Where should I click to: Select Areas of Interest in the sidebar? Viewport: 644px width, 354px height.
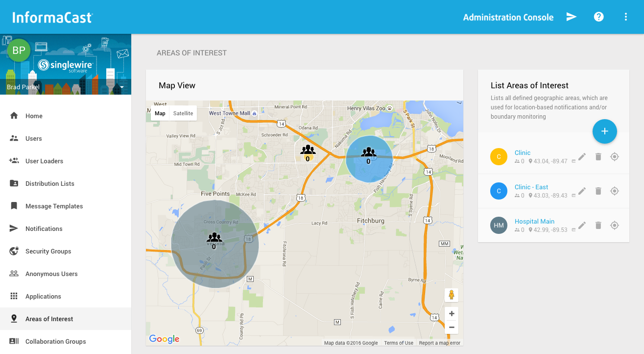(66, 319)
